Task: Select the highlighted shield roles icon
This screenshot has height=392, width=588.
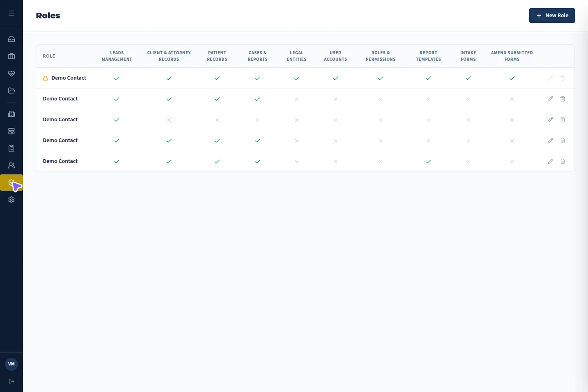Action: point(11,183)
